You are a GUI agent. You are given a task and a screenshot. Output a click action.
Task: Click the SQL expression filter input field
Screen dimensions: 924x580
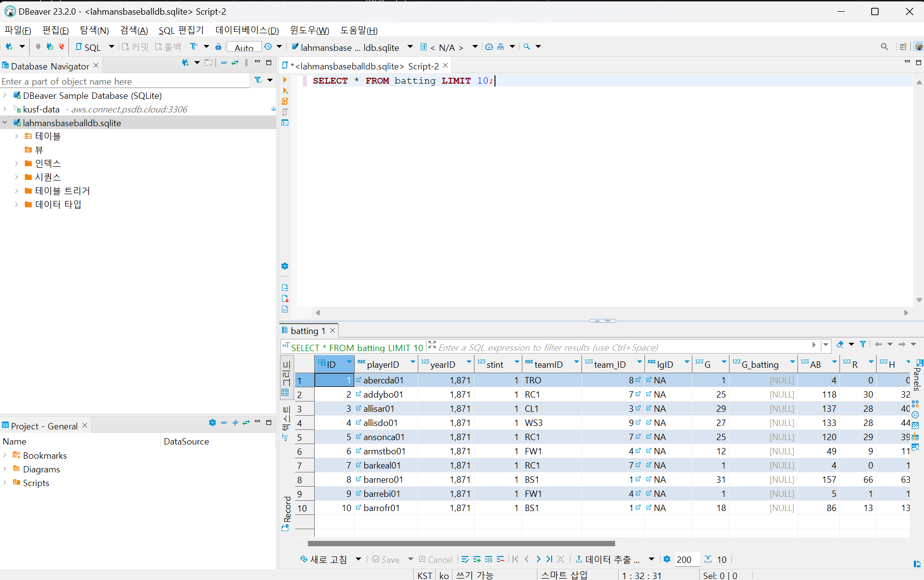point(586,347)
